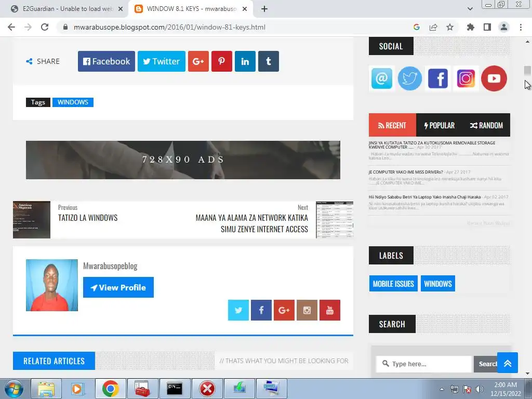Open a new browser tab
Screen dimensions: 532x399
tap(264, 9)
